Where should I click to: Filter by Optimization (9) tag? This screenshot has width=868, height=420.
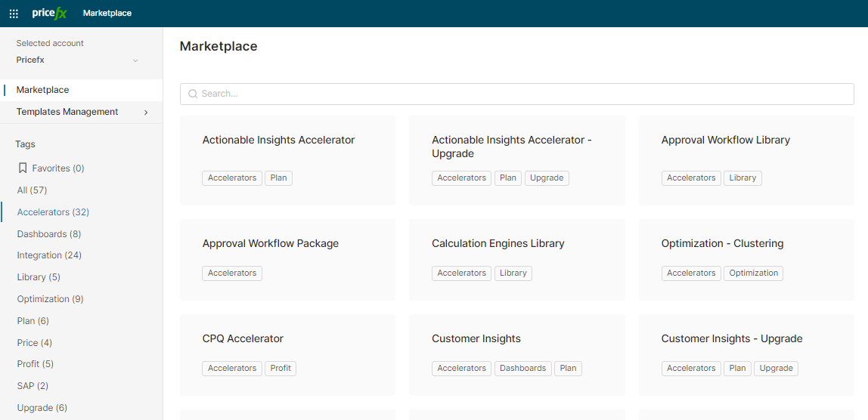pyautogui.click(x=51, y=299)
